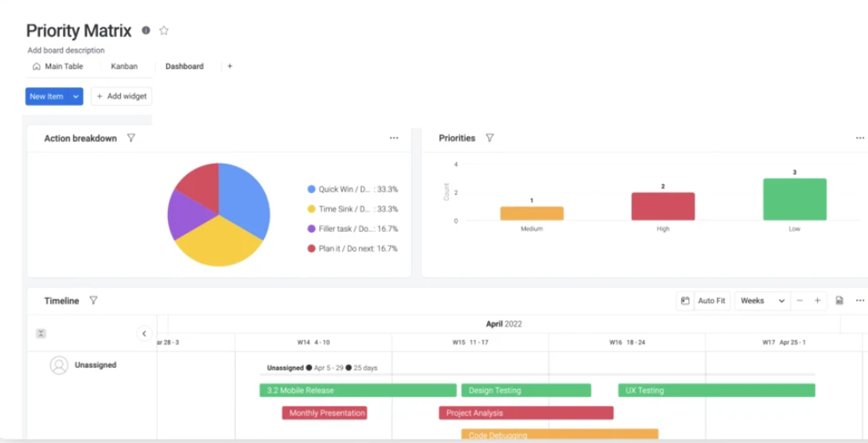Open the Project Analysis timeline bar
The width and height of the screenshot is (868, 443).
pos(526,413)
